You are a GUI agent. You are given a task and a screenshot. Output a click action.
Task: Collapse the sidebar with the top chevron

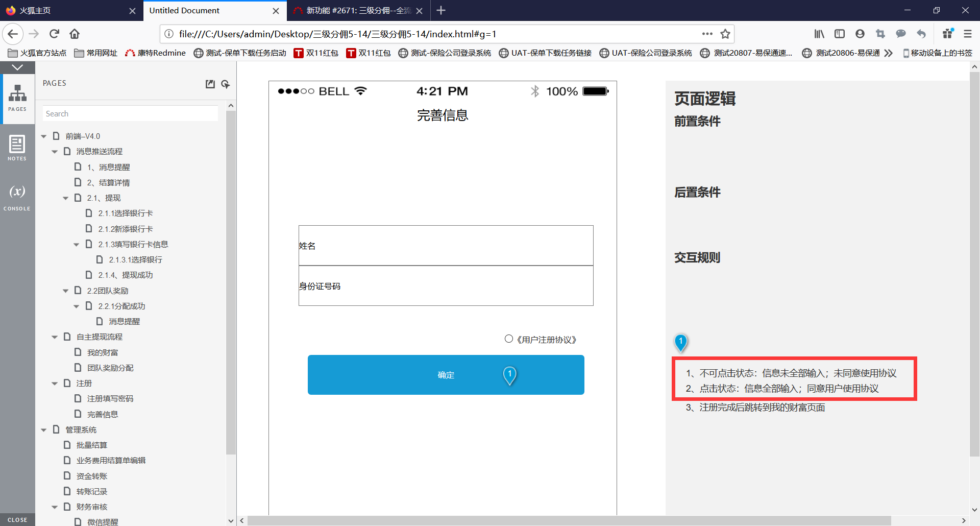tap(17, 67)
